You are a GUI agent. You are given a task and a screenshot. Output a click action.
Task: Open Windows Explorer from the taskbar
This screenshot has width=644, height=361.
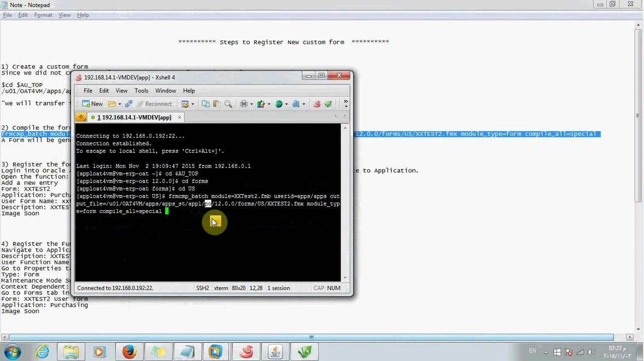pos(71,351)
